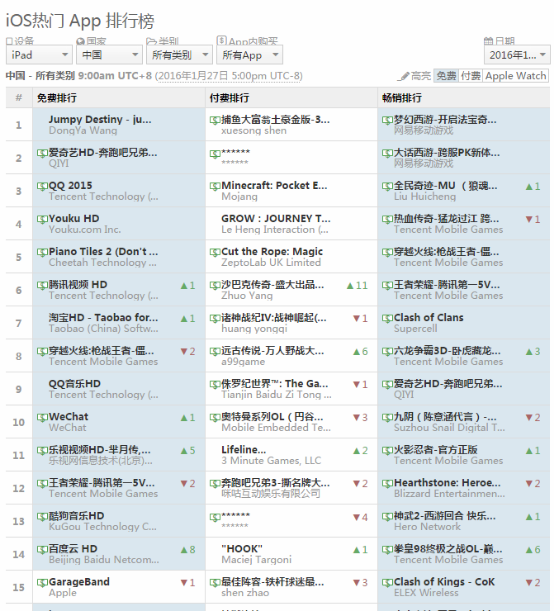The width and height of the screenshot is (554, 611).
Task: Expand the 所有类别 category dropdown
Action: pyautogui.click(x=179, y=55)
